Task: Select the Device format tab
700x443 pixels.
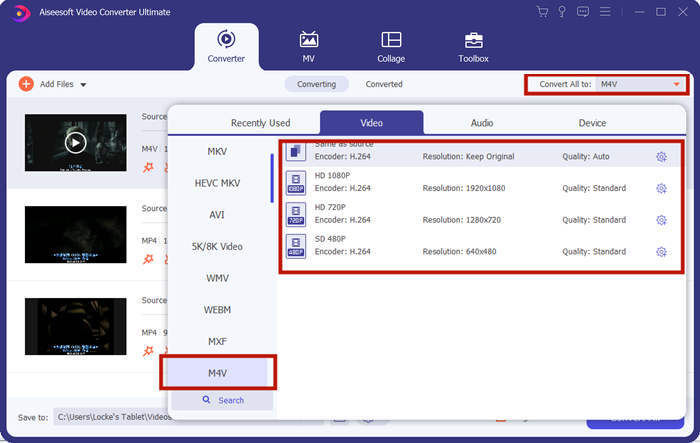Action: (x=592, y=123)
